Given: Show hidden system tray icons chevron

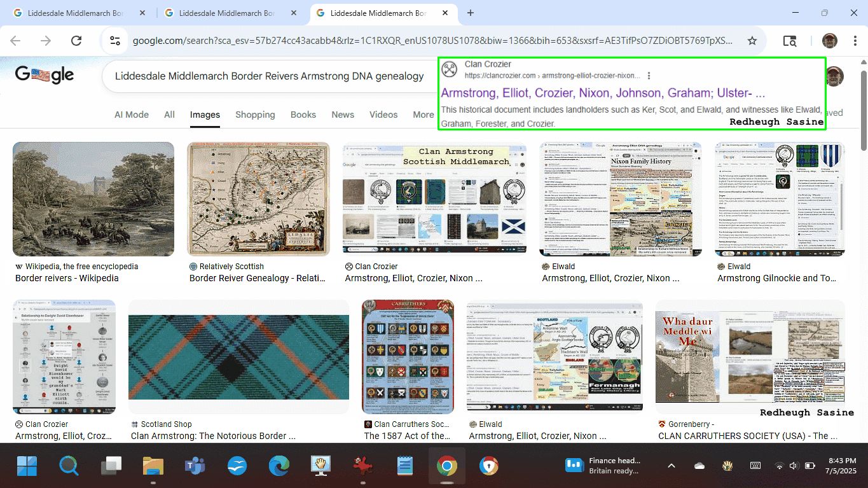Looking at the screenshot, I should tap(671, 466).
